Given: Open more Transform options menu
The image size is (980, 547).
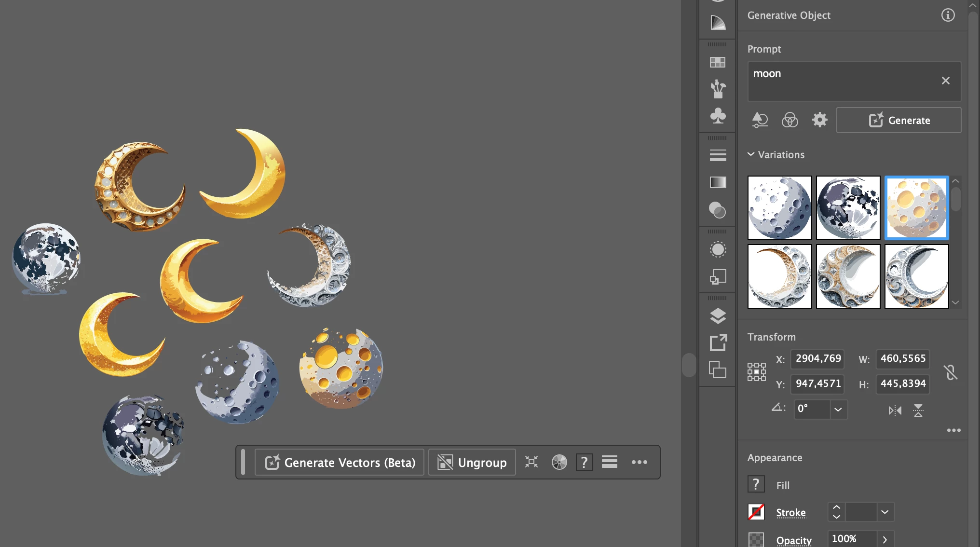Looking at the screenshot, I should pos(953,430).
